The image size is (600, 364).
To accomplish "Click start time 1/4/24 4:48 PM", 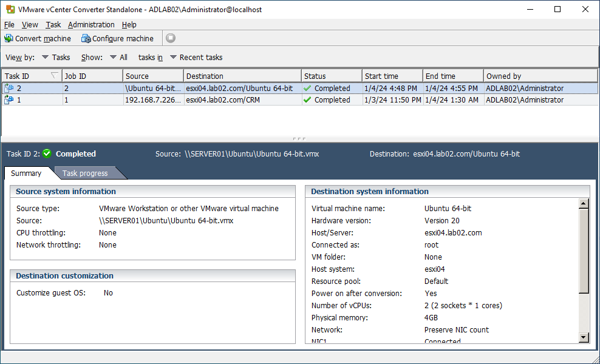I will click(x=390, y=89).
